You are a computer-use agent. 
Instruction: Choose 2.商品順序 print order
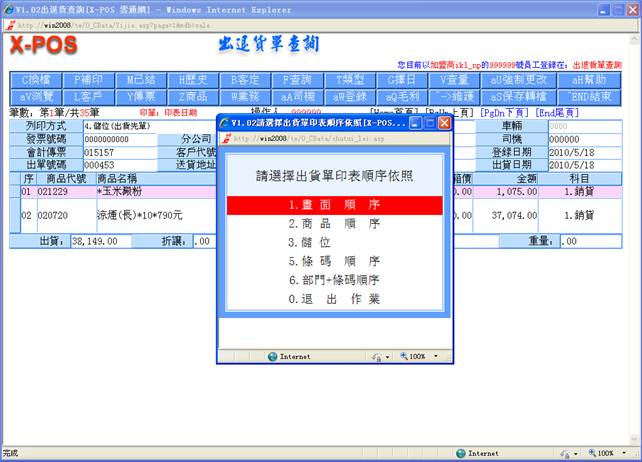[x=329, y=224]
